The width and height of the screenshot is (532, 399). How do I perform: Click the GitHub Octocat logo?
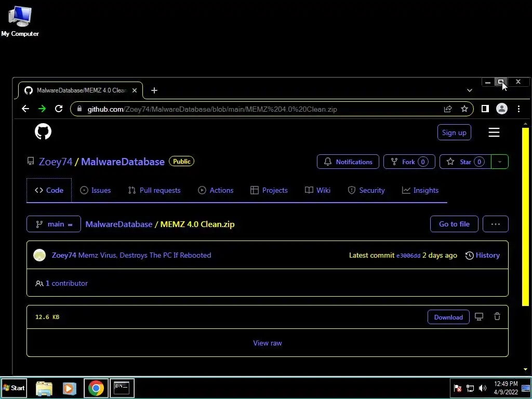pyautogui.click(x=43, y=131)
